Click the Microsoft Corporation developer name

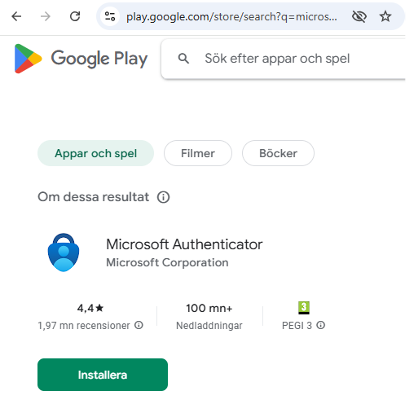[x=167, y=262]
